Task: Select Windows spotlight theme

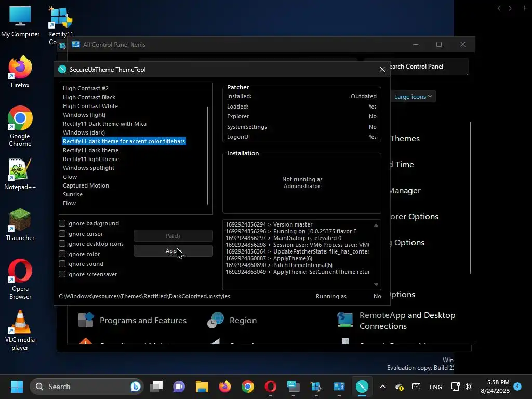Action: pyautogui.click(x=88, y=168)
